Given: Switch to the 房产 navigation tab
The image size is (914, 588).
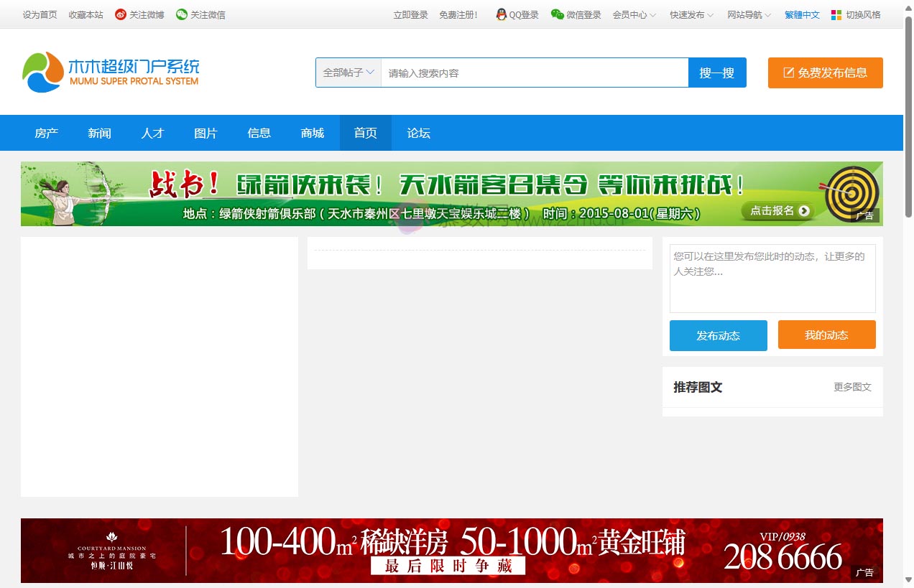Looking at the screenshot, I should click(x=47, y=133).
